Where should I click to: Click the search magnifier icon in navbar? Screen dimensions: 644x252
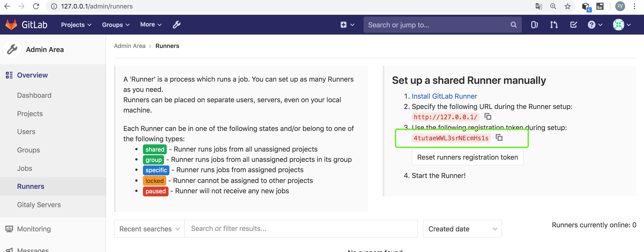pyautogui.click(x=513, y=25)
